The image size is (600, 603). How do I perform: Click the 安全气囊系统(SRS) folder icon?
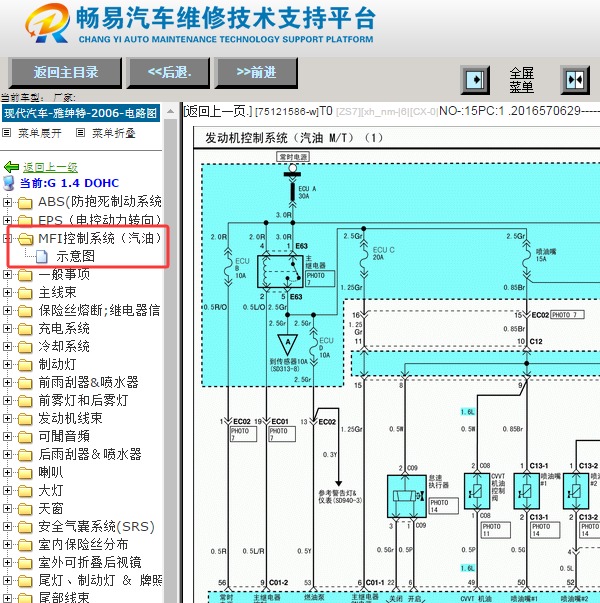(25, 527)
